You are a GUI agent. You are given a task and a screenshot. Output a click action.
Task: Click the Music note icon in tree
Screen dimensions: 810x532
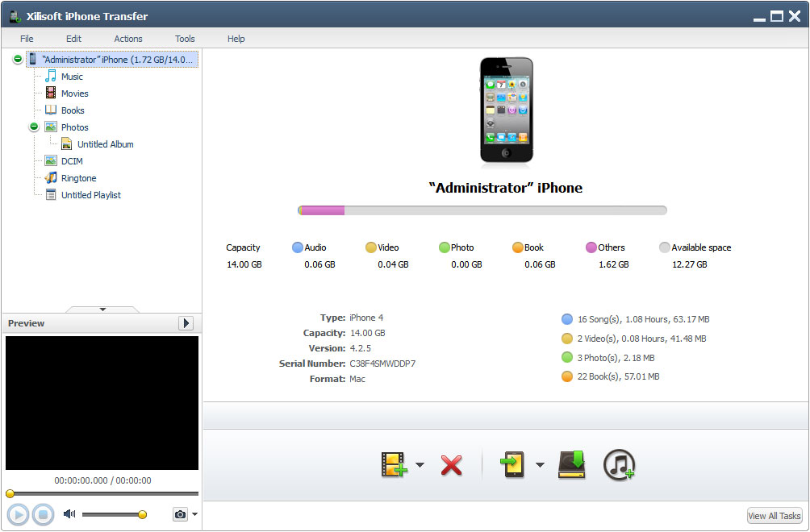pos(51,77)
